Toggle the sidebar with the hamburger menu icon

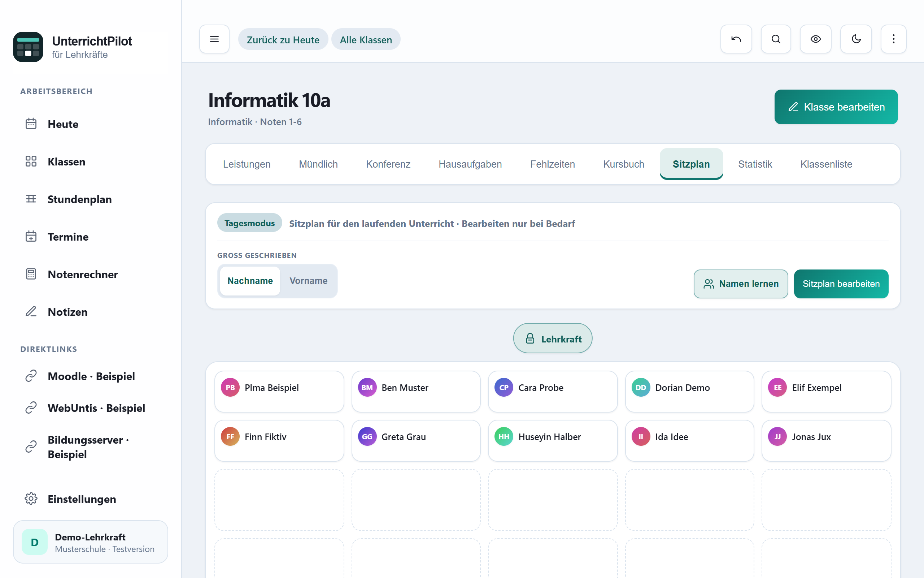214,39
